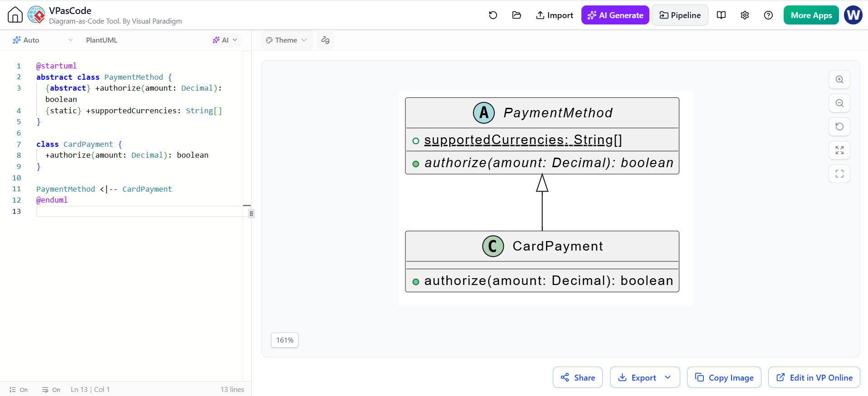Toggle line numbers On in status bar

19,390
